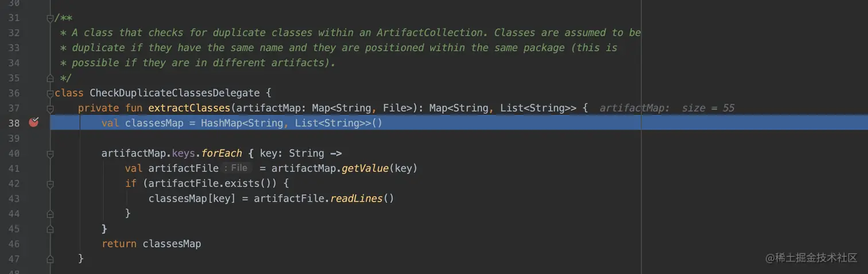
Task: Click the fold end marker on line 35
Action: 51,78
